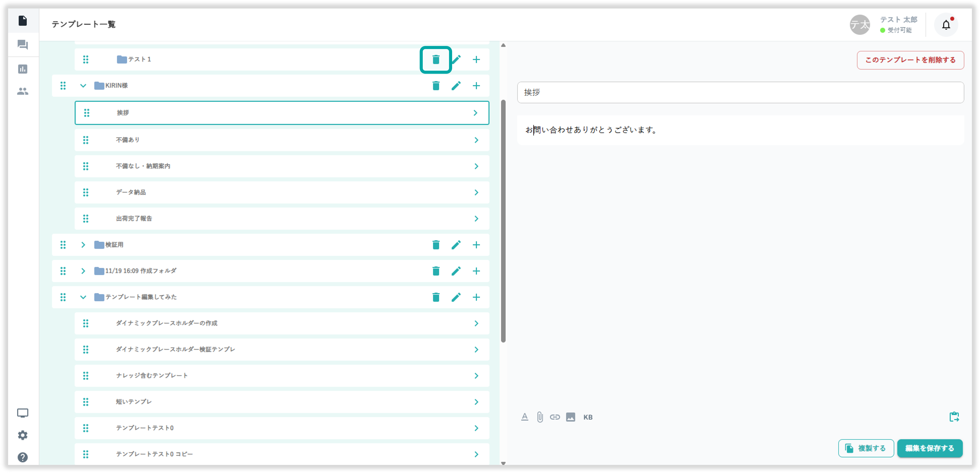Open the chat icon in left sidebar
980x473 pixels.
click(x=23, y=45)
